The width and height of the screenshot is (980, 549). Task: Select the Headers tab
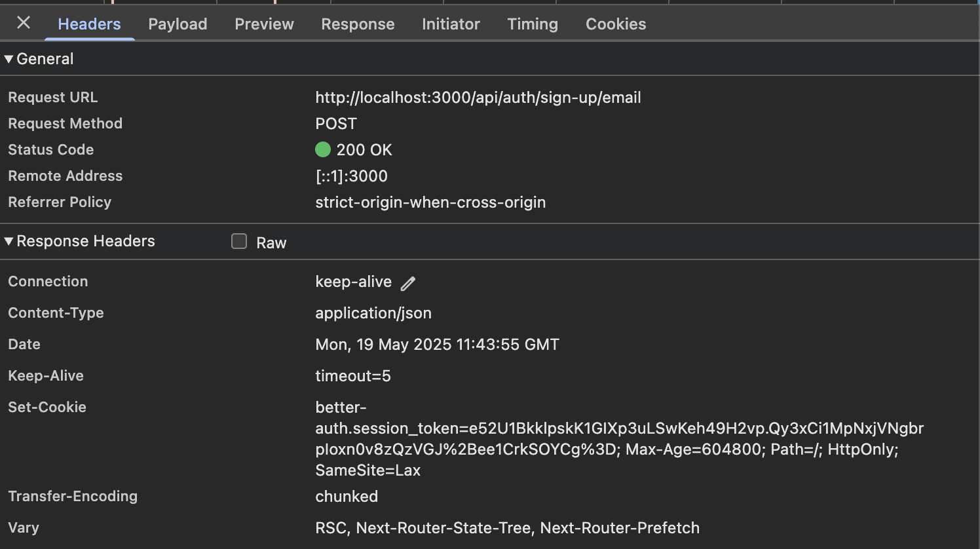(89, 24)
